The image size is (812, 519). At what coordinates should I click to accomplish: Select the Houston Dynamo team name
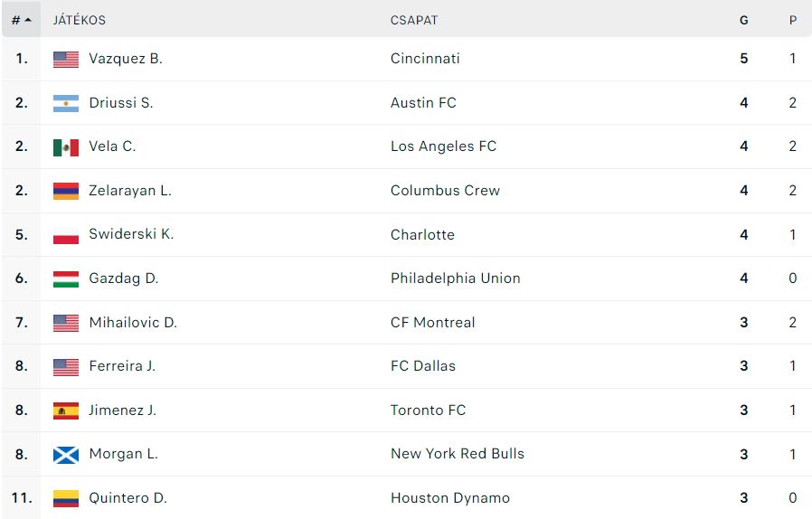(x=450, y=498)
